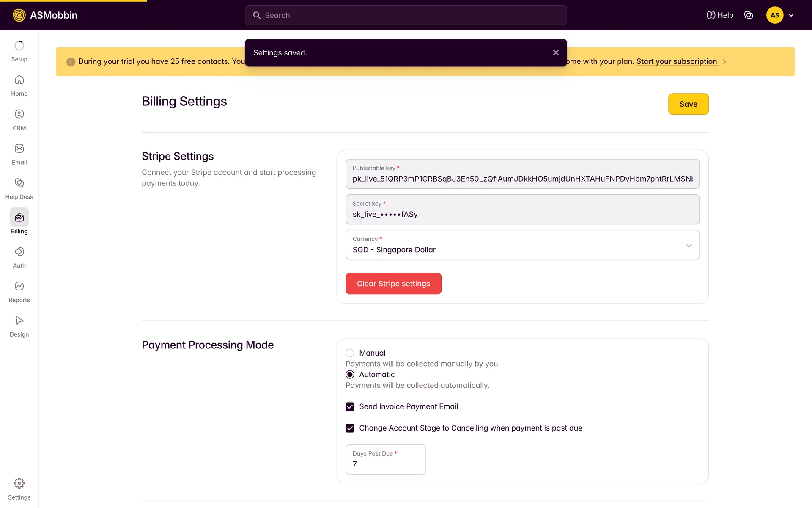Click Clear Stripe settings button

(x=393, y=284)
